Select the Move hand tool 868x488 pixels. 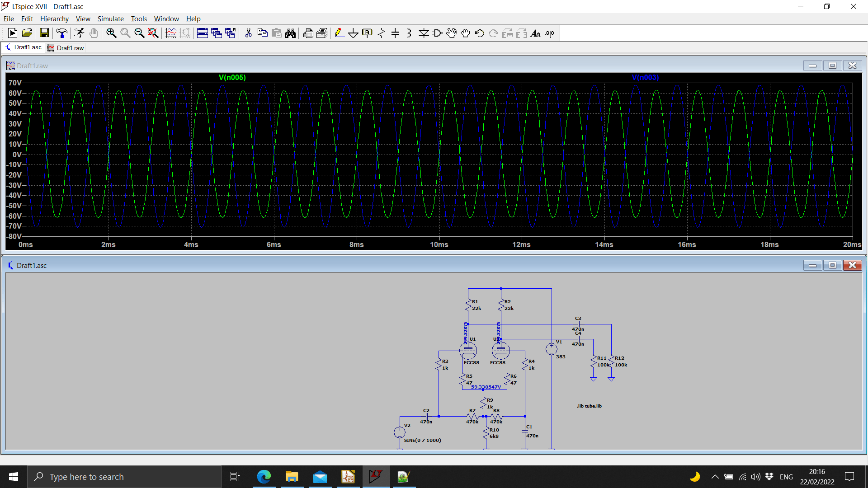(452, 33)
